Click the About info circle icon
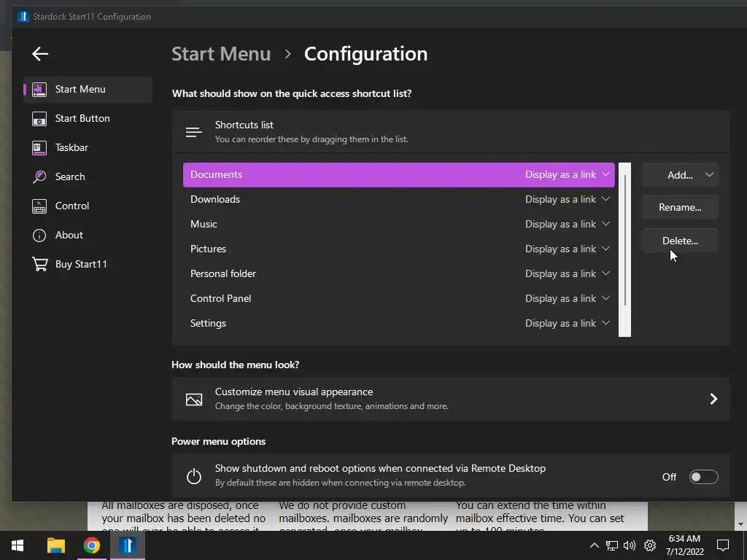The image size is (747, 560). coord(39,236)
